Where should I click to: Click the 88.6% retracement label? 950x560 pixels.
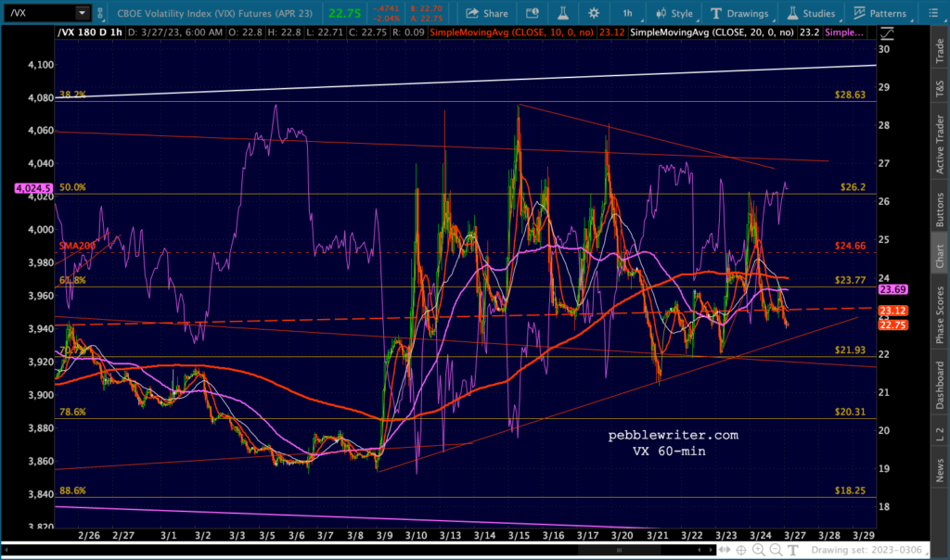click(72, 490)
